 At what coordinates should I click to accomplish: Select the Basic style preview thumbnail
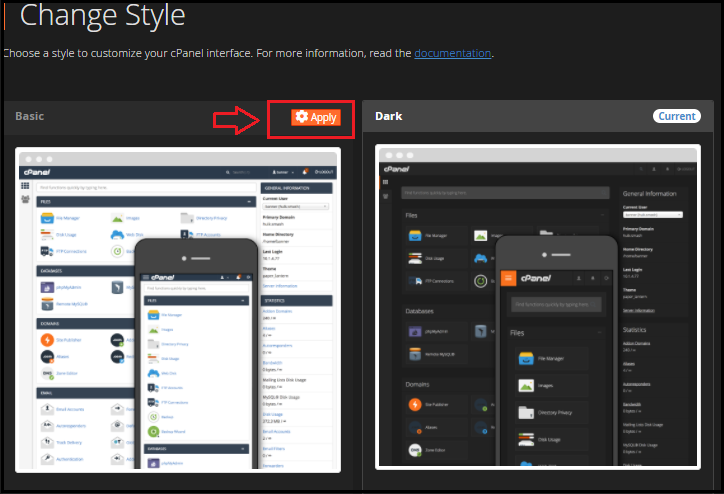(x=178, y=310)
